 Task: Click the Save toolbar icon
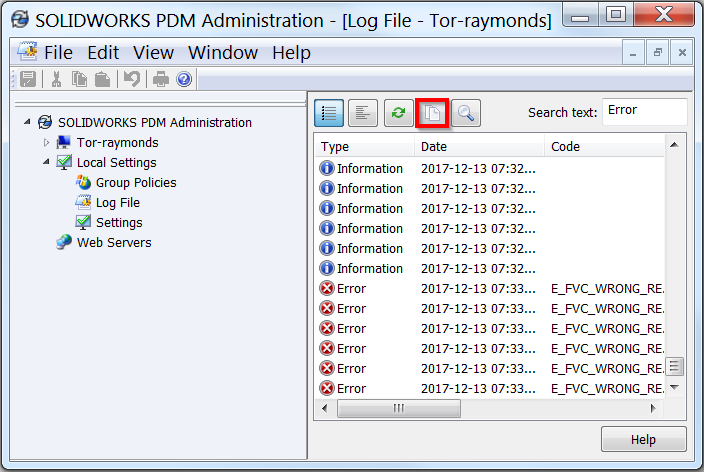pyautogui.click(x=28, y=79)
